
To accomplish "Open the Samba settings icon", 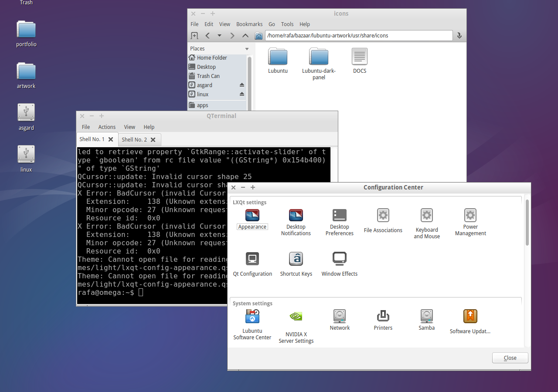I will tap(426, 320).
